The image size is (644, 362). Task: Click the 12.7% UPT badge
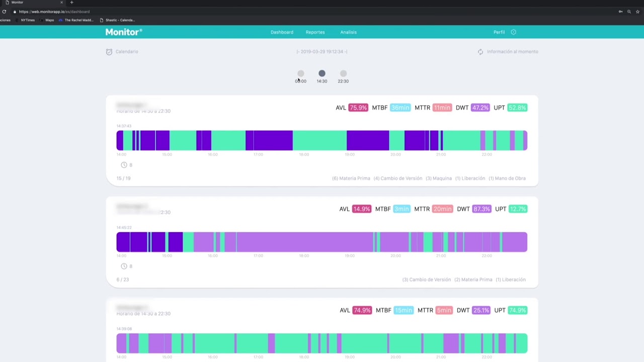[518, 209]
